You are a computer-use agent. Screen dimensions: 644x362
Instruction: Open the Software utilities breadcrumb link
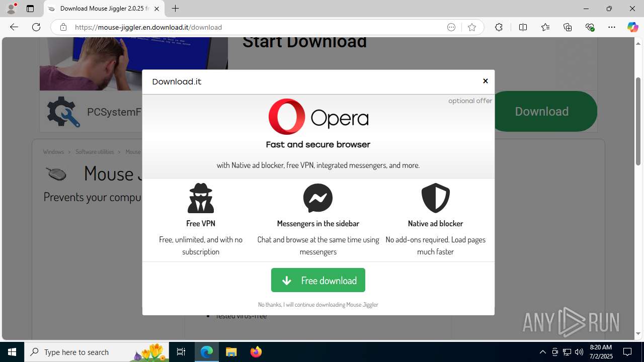(95, 152)
